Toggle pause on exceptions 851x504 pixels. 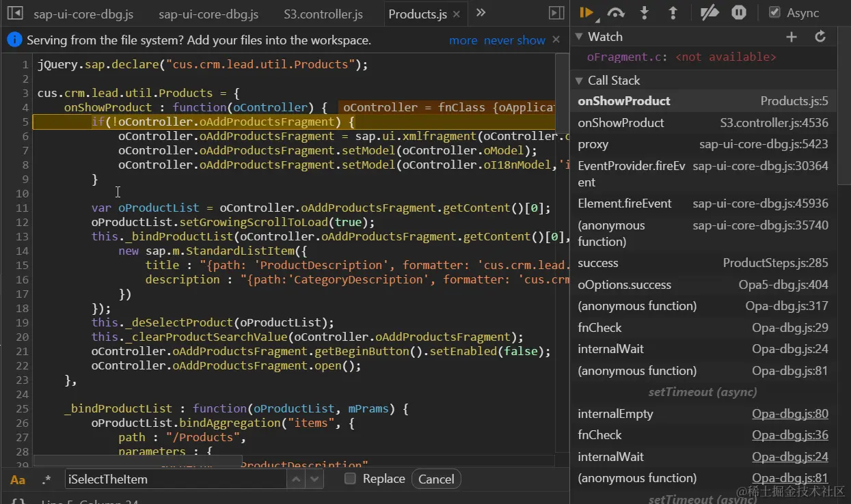point(739,12)
